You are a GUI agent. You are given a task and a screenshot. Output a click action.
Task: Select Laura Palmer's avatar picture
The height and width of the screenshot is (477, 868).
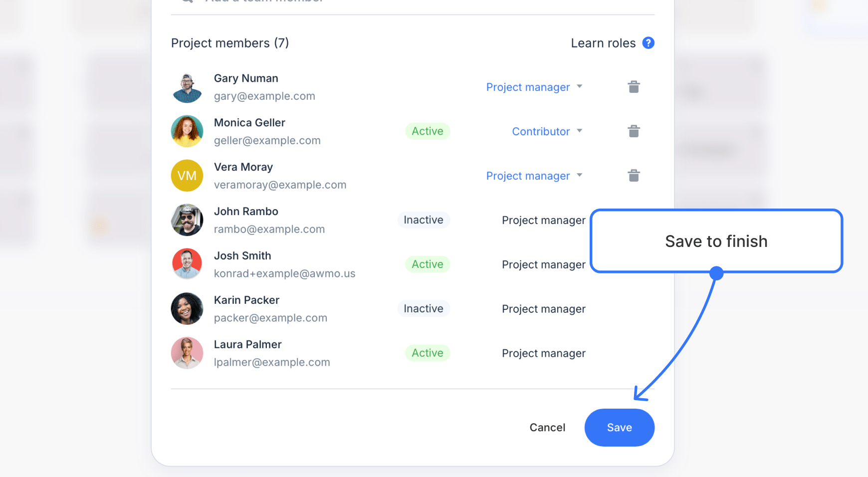pos(187,353)
